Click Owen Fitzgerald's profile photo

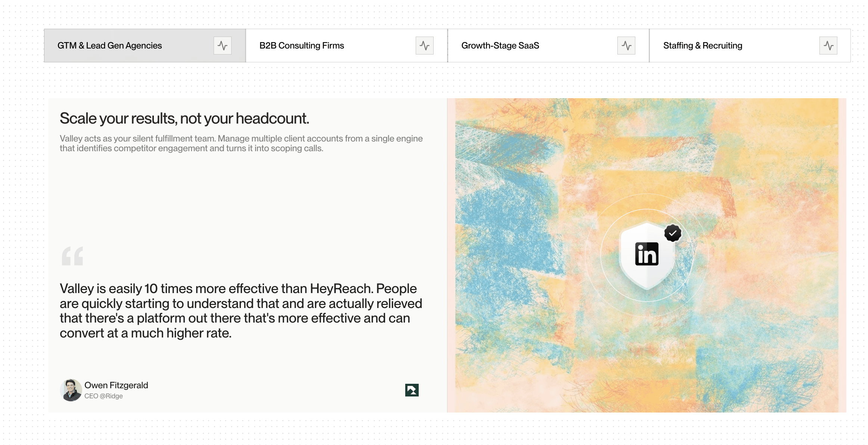[71, 390]
